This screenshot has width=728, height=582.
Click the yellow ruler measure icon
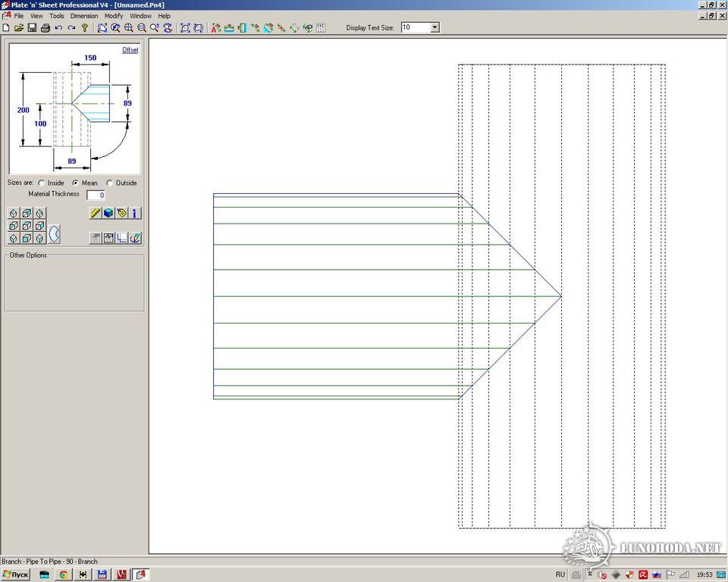tap(96, 213)
